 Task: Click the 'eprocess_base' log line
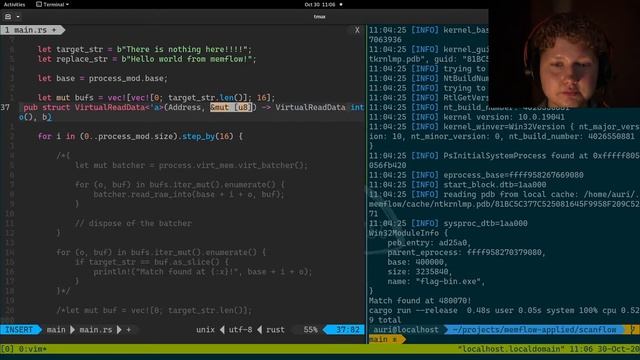pyautogui.click(x=476, y=175)
